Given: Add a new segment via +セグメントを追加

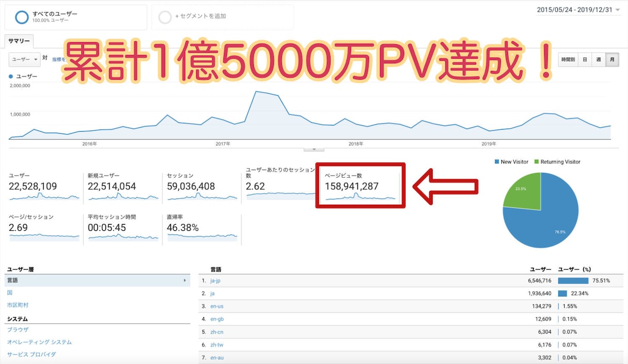Looking at the screenshot, I should pyautogui.click(x=200, y=16).
